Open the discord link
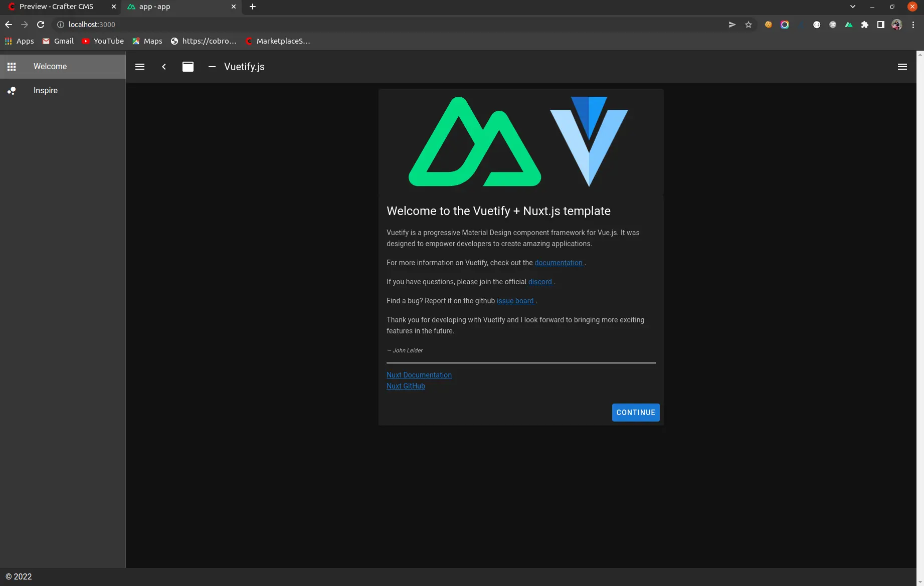The width and height of the screenshot is (924, 586). pyautogui.click(x=540, y=282)
